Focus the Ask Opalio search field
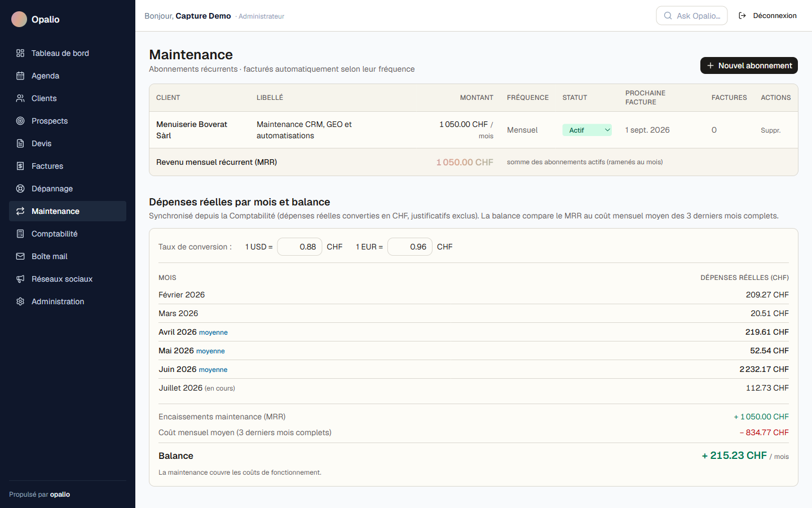812x508 pixels. (x=692, y=16)
